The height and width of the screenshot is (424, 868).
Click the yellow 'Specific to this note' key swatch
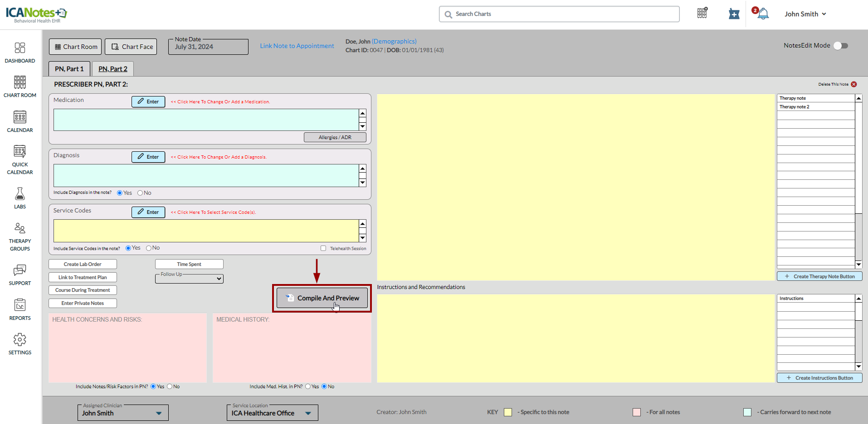point(508,412)
